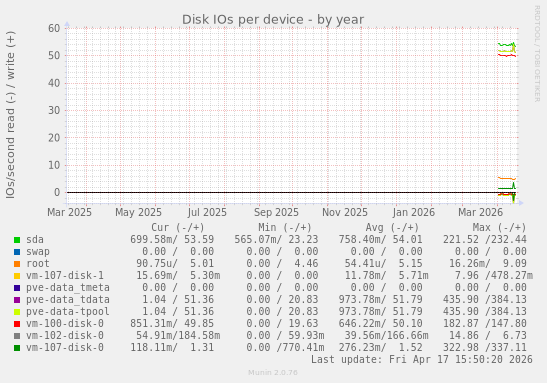Select the sda device label
Screen dimensions: 547x383
(x=35, y=240)
